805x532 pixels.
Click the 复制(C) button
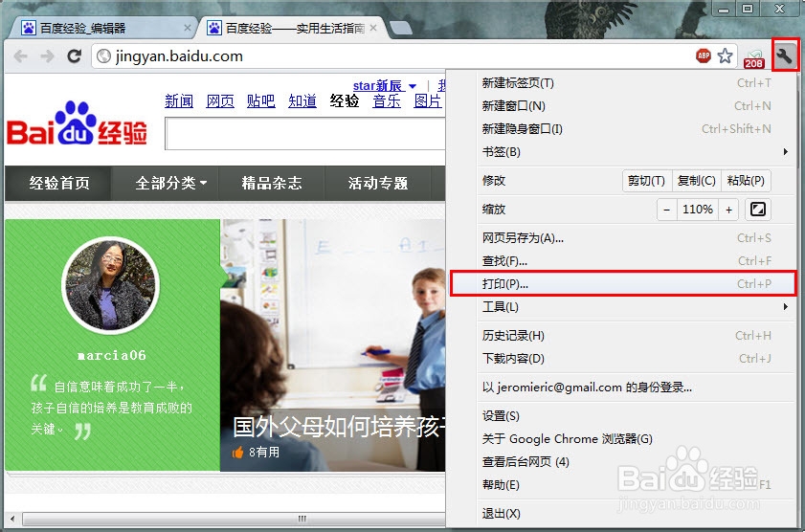(x=696, y=181)
